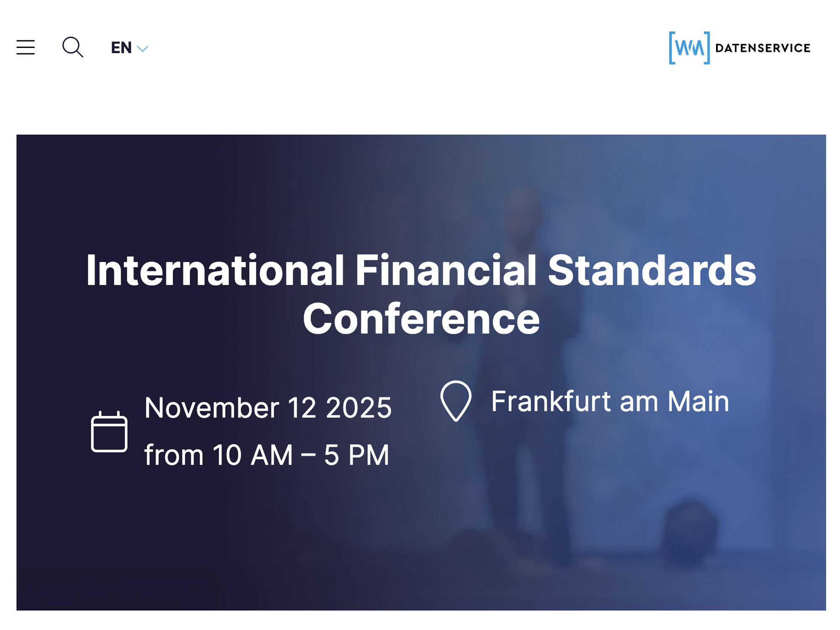Click the year "2025" in the date
840x630 pixels.
(358, 408)
